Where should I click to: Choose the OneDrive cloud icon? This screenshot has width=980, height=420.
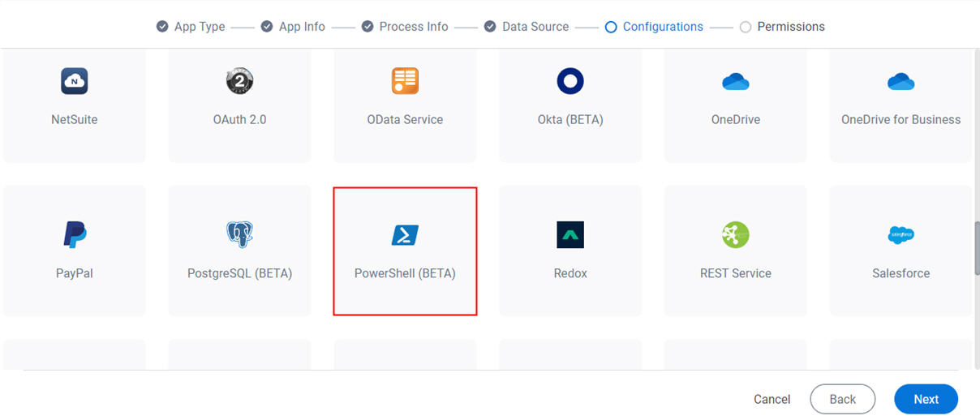736,81
